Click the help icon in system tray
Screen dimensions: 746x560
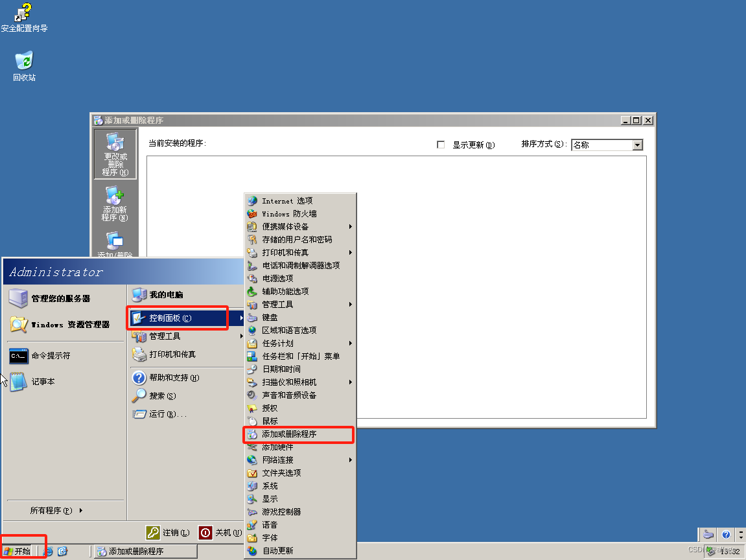tap(726, 534)
